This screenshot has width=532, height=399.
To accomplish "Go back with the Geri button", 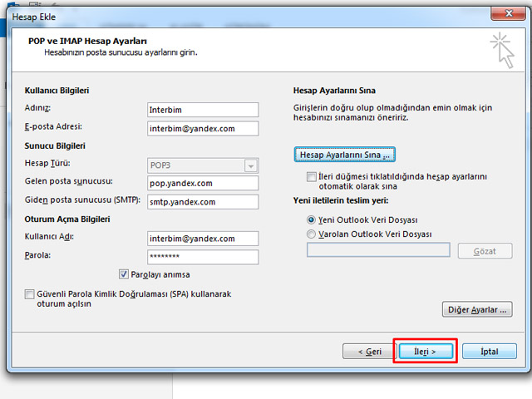I will point(370,352).
